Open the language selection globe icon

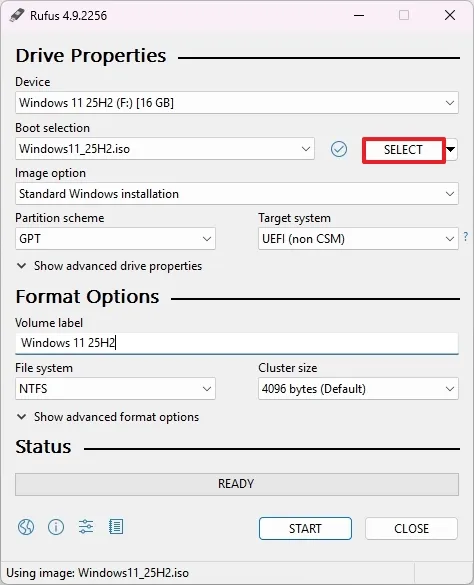[26, 527]
